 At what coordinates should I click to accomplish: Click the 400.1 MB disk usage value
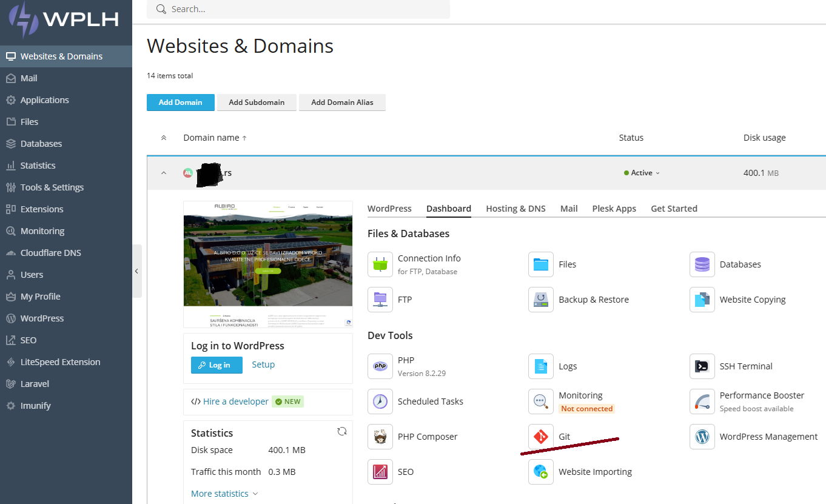click(761, 173)
